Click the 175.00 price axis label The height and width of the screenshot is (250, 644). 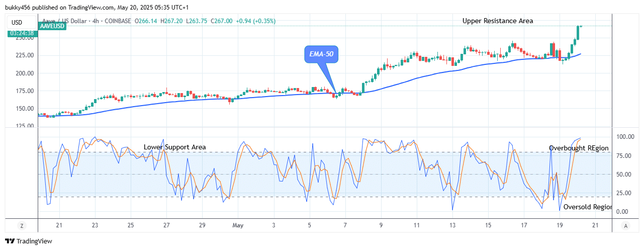click(24, 91)
